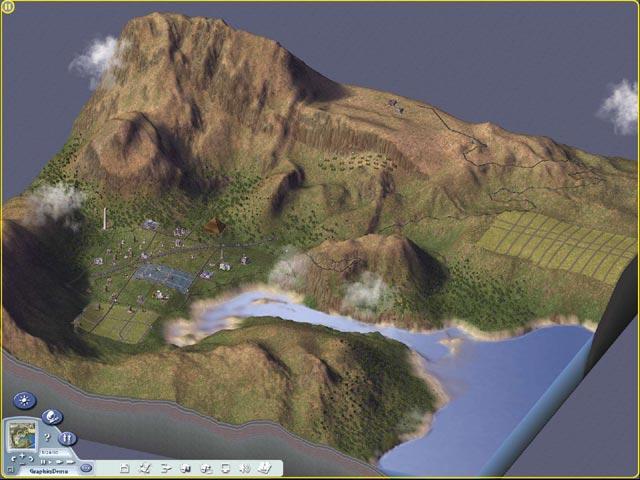The image size is (640, 480).
Task: Select monitor-shaped icon in bottom toolbar
Action: click(x=226, y=468)
